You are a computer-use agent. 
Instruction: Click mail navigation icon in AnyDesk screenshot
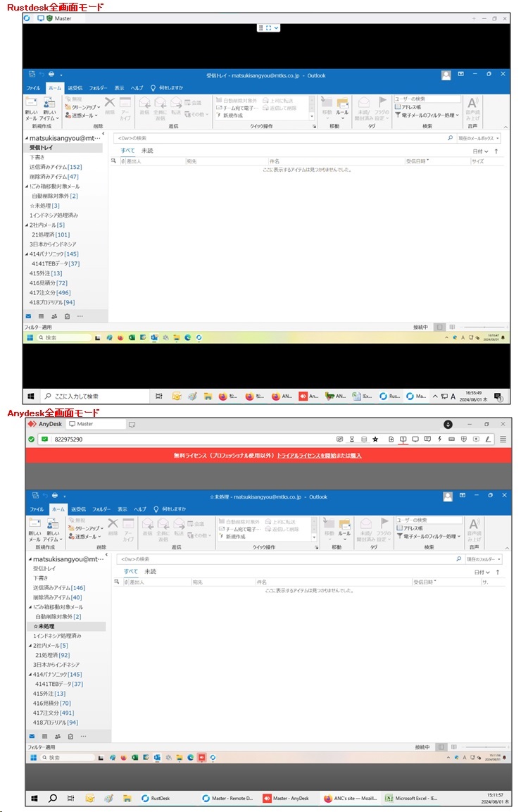[32, 736]
